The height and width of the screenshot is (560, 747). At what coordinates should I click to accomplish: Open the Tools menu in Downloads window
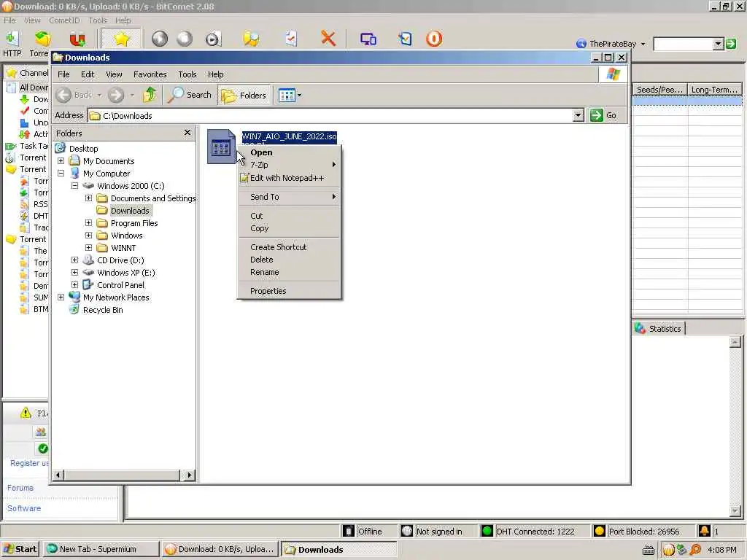pyautogui.click(x=187, y=74)
